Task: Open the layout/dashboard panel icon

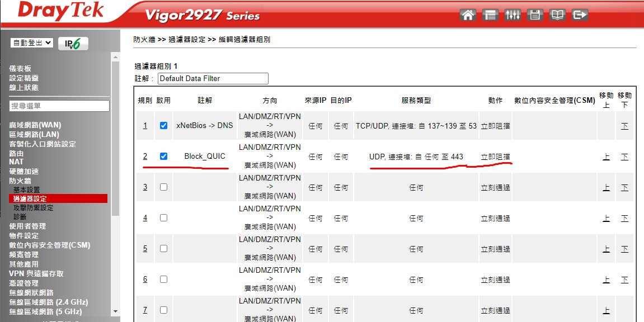Action: pyautogui.click(x=490, y=15)
